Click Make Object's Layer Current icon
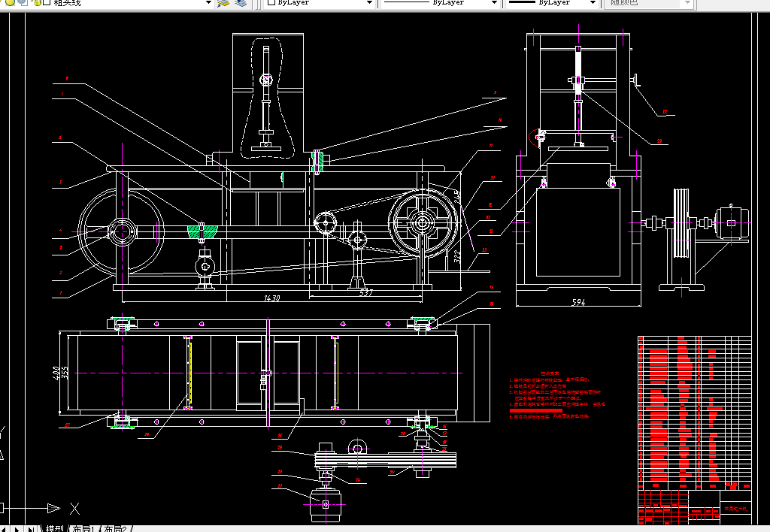The width and height of the screenshot is (770, 532). pyautogui.click(x=223, y=3)
